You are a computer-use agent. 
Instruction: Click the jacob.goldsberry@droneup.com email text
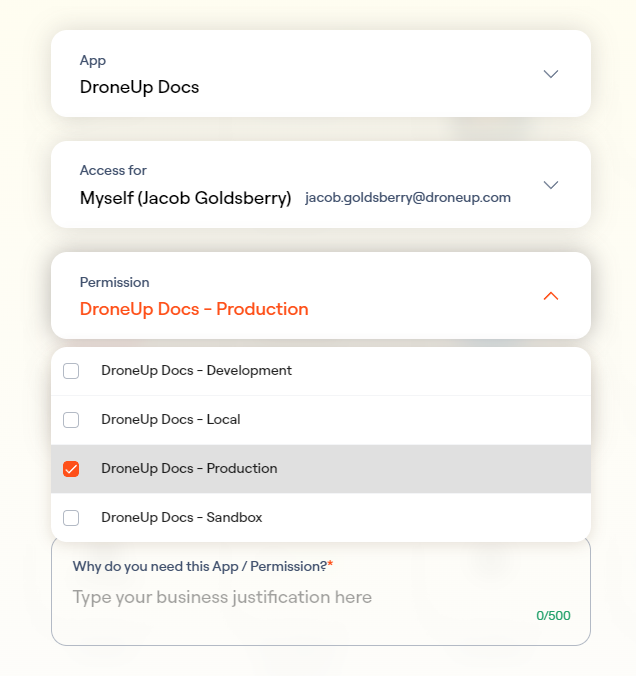[x=408, y=197]
